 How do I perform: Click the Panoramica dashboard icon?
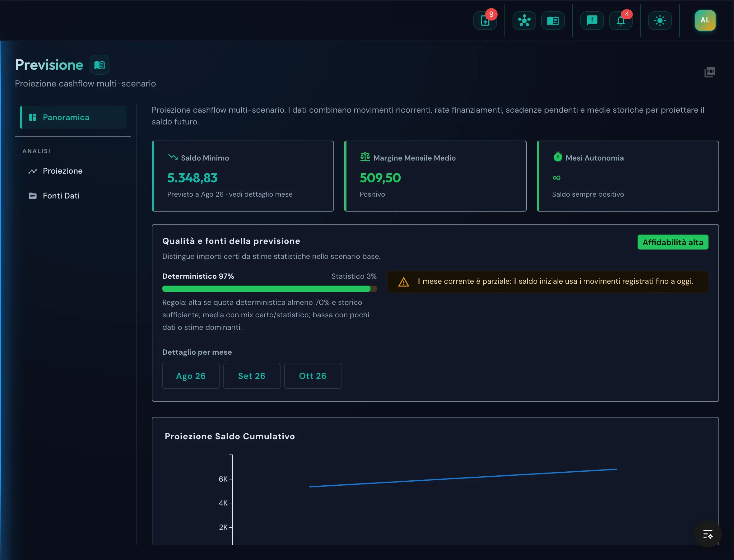click(33, 117)
